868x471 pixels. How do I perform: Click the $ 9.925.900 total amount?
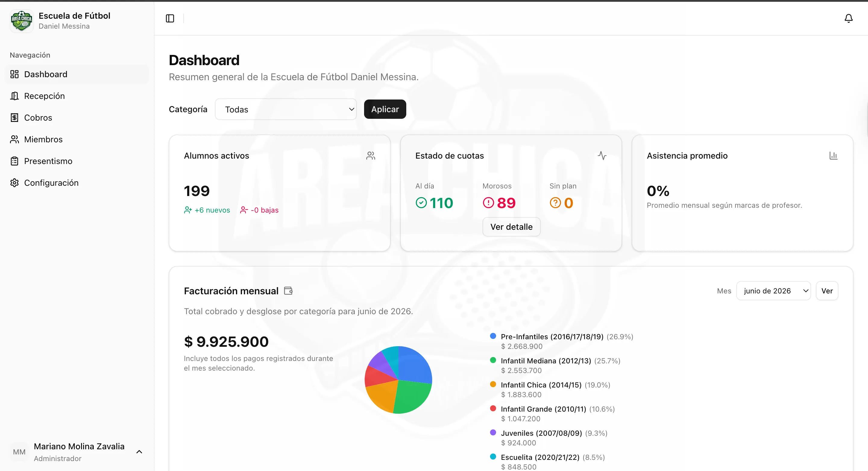(x=226, y=342)
